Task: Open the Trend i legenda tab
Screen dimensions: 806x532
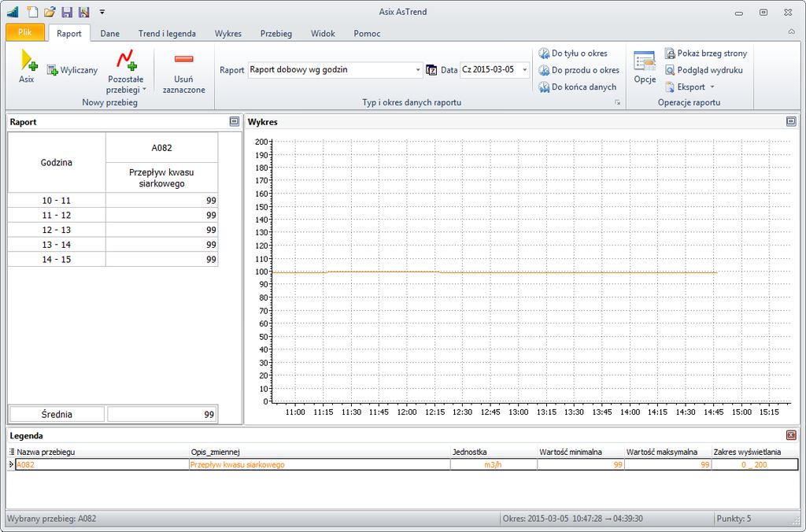Action: coord(167,33)
